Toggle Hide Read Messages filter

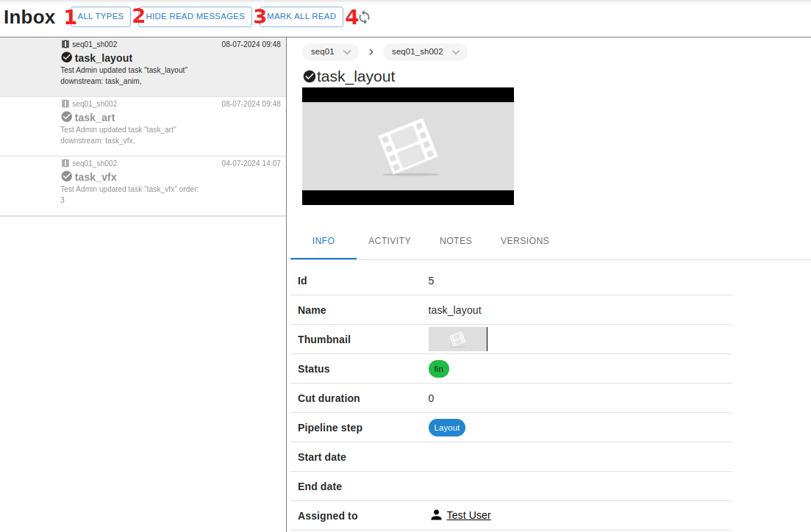[x=195, y=16]
